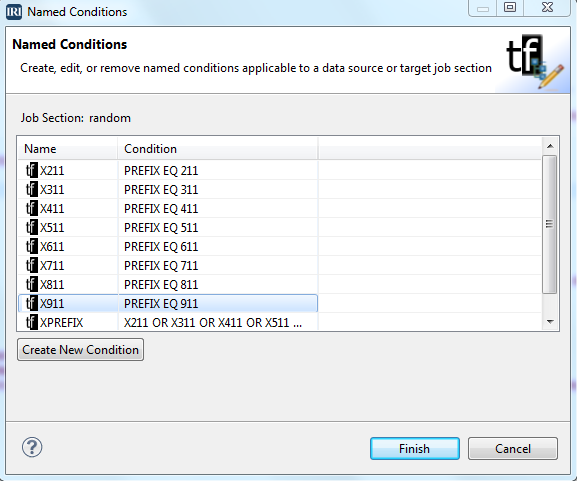Click the scrollbar up arrow
Viewport: 577px width, 481px height.
click(550, 146)
